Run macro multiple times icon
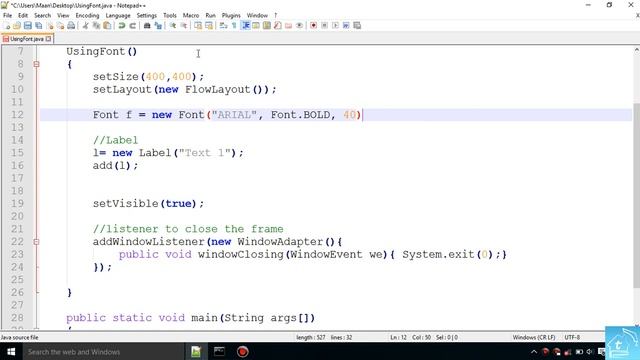The image size is (640, 360). tap(346, 25)
